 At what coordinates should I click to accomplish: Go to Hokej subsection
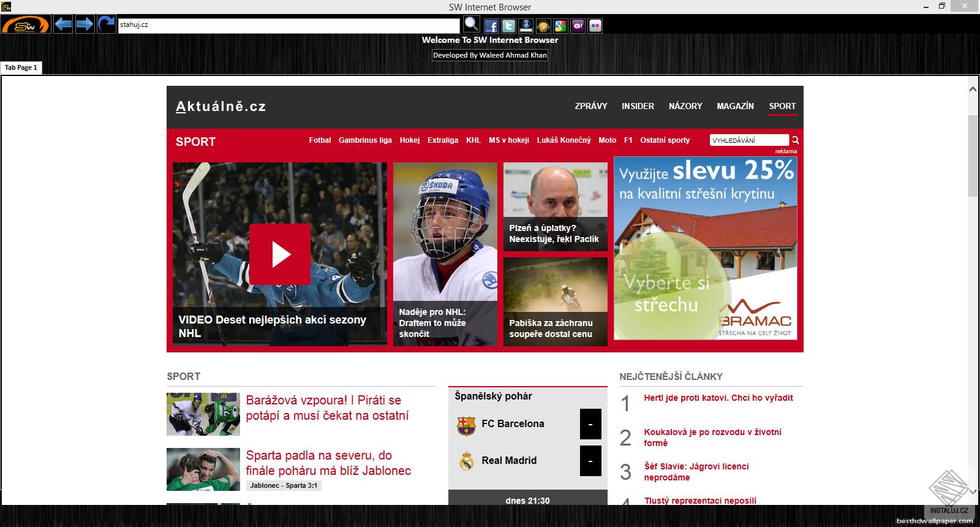pyautogui.click(x=410, y=140)
